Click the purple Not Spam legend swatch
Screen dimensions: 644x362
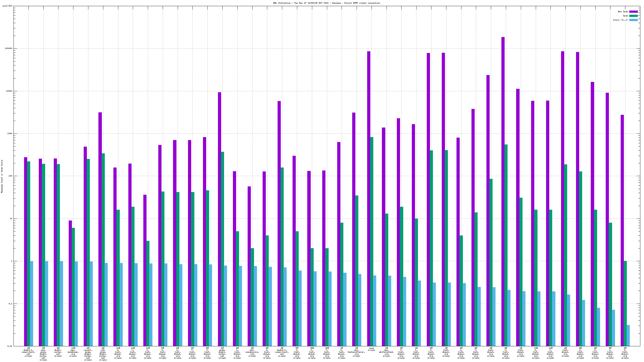[633, 12]
